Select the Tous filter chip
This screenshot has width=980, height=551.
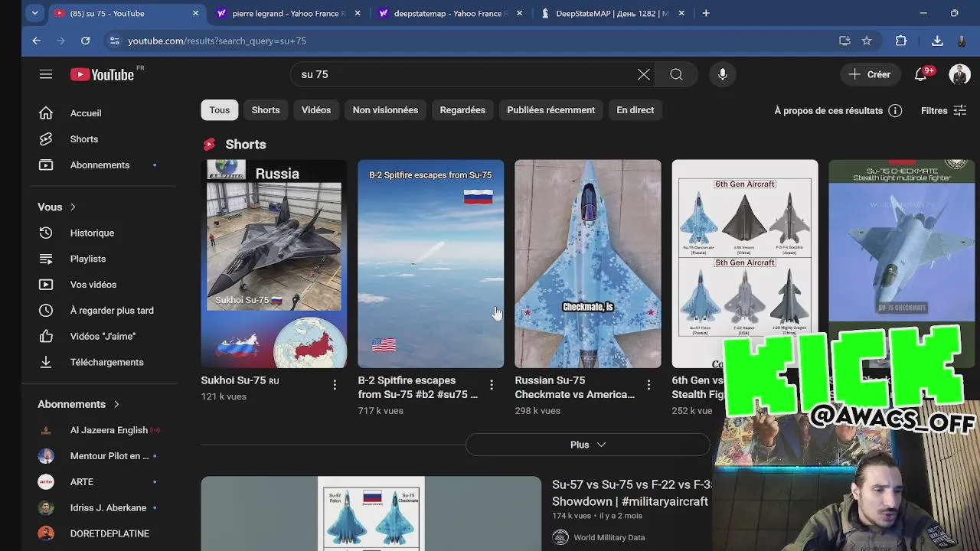tap(220, 110)
